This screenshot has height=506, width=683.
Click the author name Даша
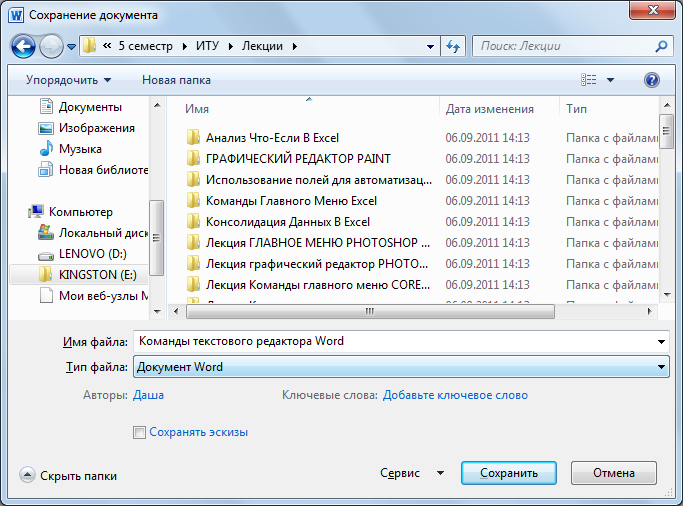tap(149, 395)
